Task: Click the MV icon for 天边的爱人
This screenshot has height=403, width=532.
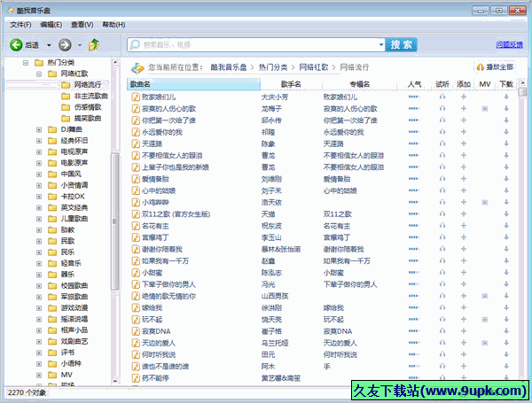Action: (x=485, y=343)
